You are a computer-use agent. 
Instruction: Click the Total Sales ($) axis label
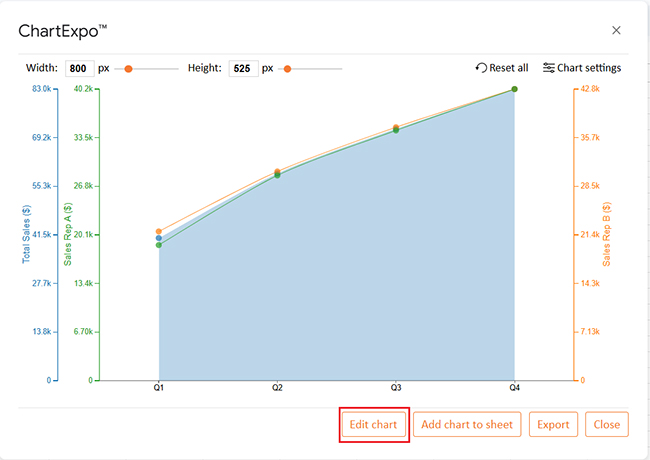pyautogui.click(x=27, y=234)
